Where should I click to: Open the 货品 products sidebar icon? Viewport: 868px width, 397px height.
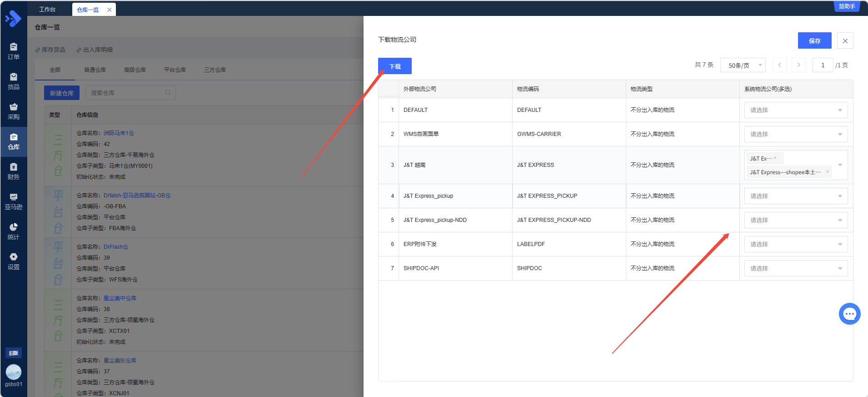tap(14, 81)
